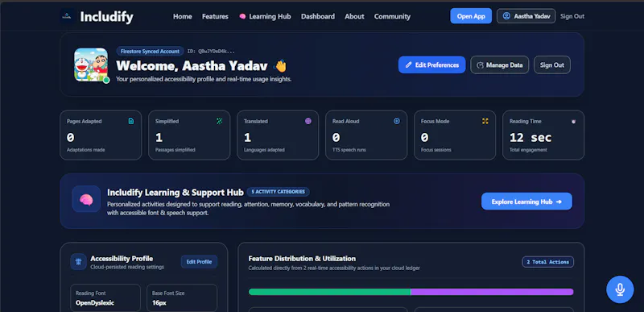
Task: Click 'Languages adapted' text
Action: 264,150
